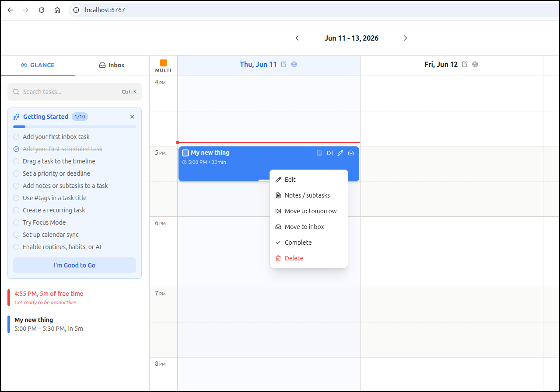Check 'Drag a task to the timeline'
Image resolution: width=560 pixels, height=392 pixels.
pyautogui.click(x=16, y=161)
